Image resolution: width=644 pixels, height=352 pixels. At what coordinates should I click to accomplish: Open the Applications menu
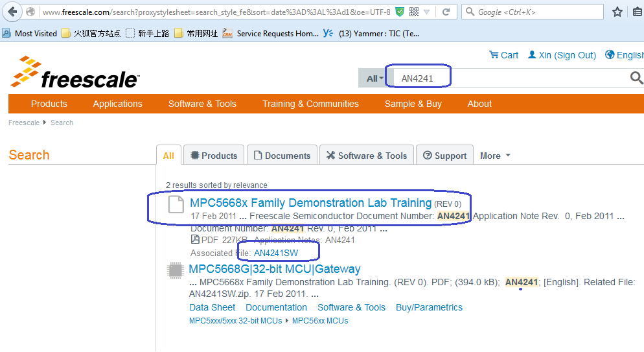(x=117, y=104)
